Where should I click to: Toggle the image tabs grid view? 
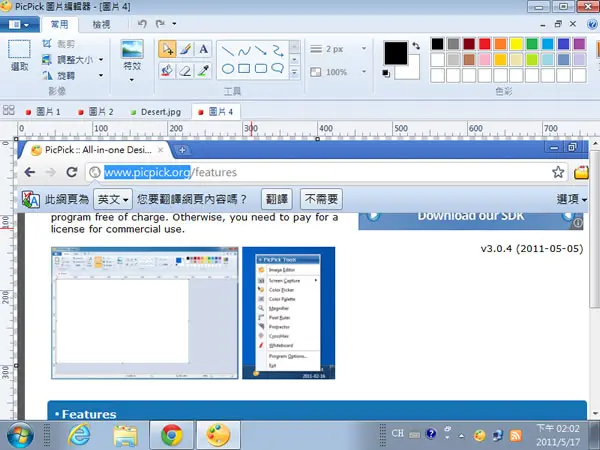pyautogui.click(x=8, y=111)
